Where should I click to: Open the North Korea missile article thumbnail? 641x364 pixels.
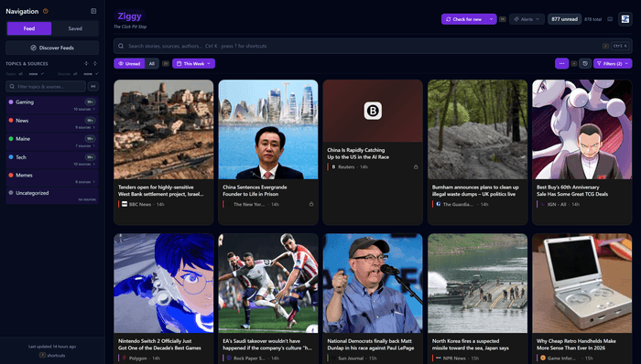tap(477, 284)
